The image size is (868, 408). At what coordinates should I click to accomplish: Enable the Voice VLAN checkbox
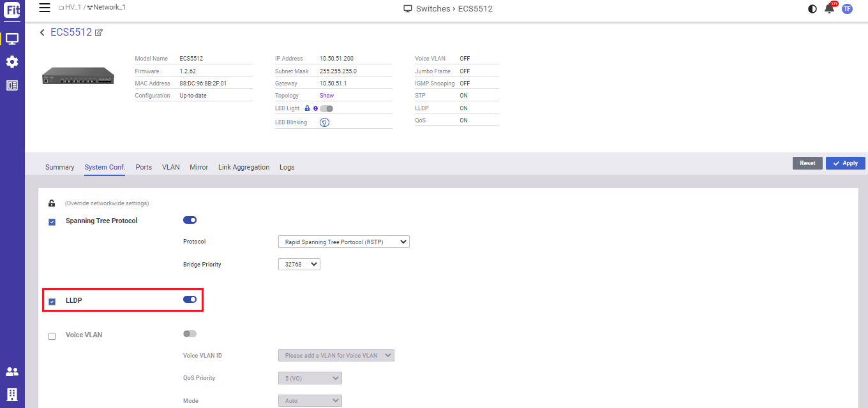[52, 336]
